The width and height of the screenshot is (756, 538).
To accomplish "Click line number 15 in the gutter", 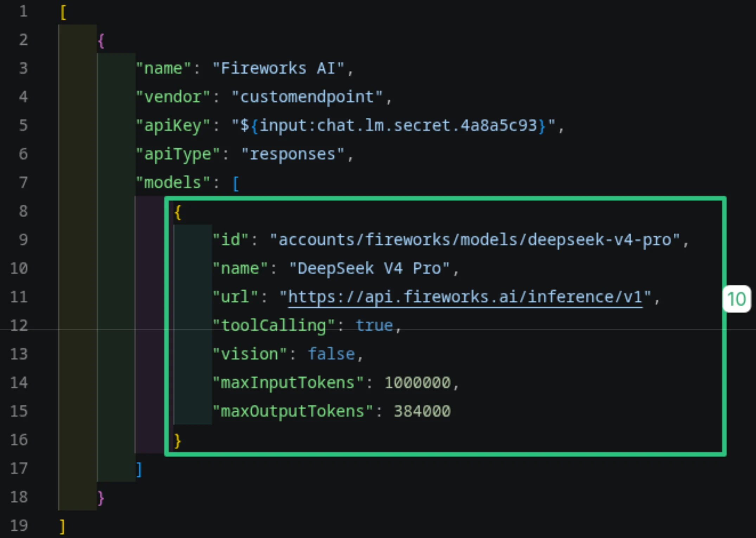I will (19, 411).
